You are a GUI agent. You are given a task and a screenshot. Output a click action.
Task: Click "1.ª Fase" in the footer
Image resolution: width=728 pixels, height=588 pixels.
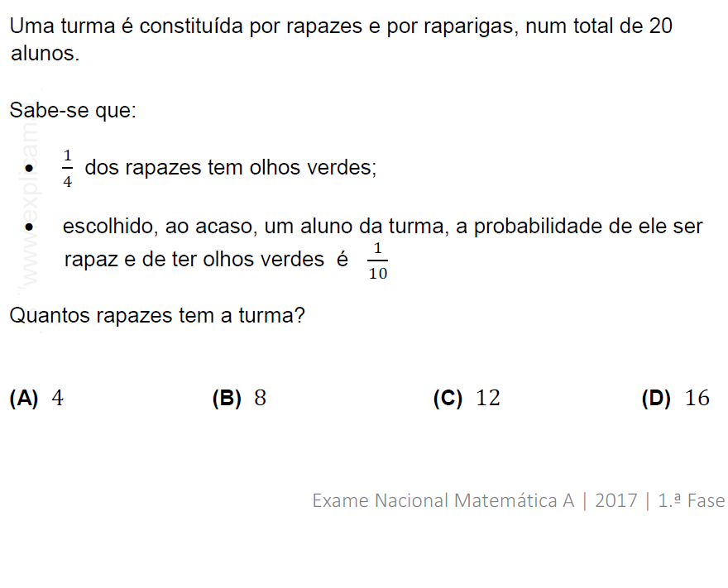691,500
